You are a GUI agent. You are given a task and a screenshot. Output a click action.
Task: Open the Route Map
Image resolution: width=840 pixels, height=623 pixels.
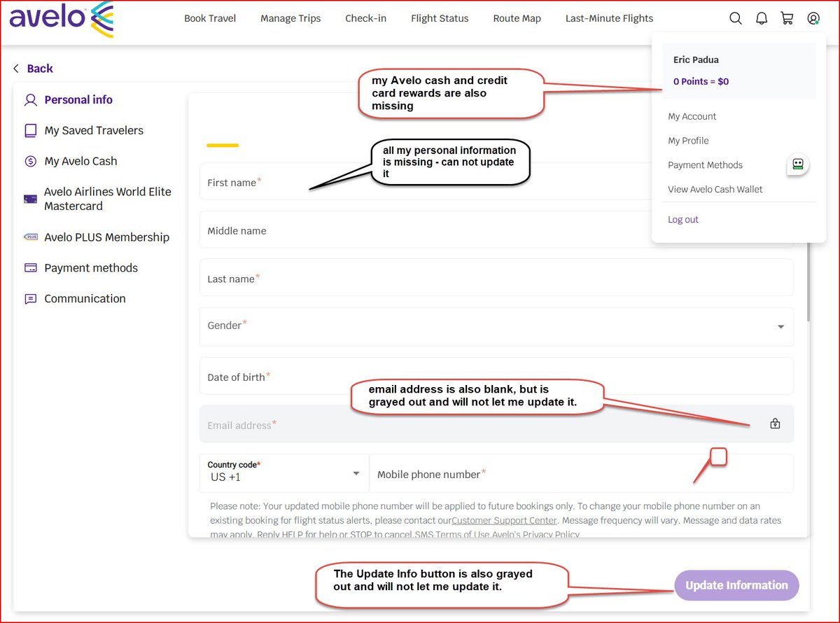(517, 19)
